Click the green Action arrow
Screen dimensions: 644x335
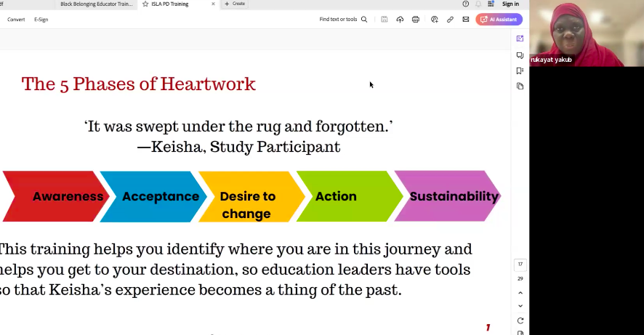[350, 197]
